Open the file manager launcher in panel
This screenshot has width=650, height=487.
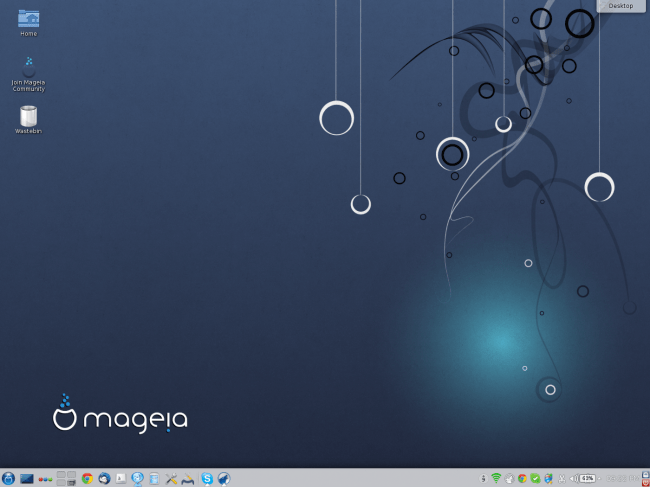point(154,479)
